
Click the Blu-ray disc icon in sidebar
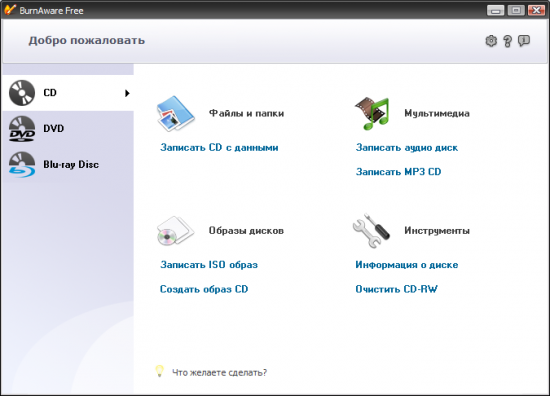(x=22, y=165)
